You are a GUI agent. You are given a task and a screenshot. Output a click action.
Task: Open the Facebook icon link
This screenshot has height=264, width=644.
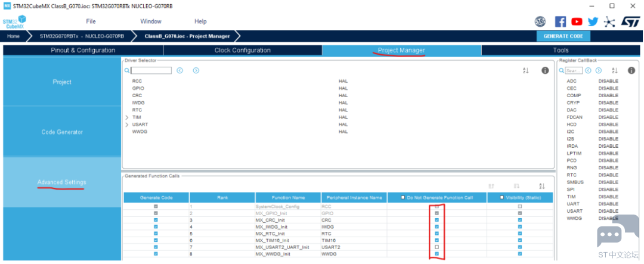pos(560,21)
